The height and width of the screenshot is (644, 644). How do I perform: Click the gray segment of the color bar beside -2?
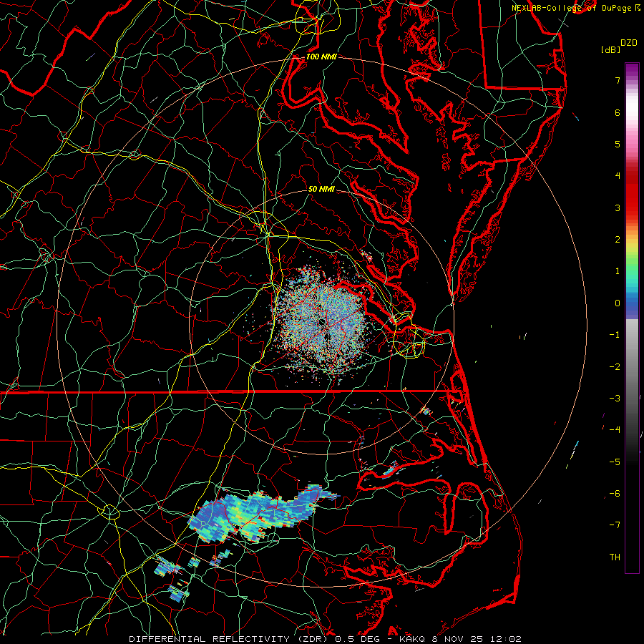tap(632, 367)
